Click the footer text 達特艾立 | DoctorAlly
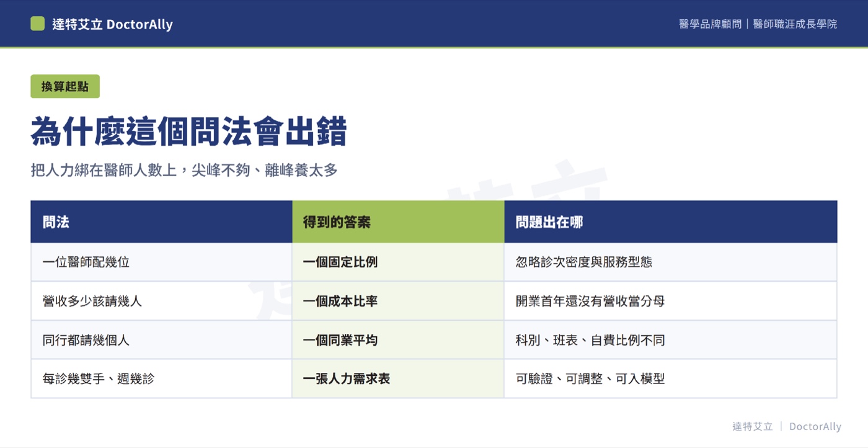The height and width of the screenshot is (448, 868). tap(786, 426)
